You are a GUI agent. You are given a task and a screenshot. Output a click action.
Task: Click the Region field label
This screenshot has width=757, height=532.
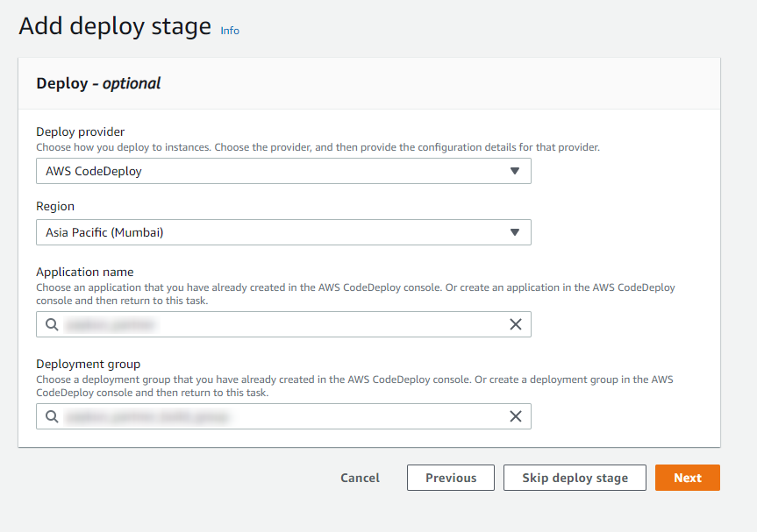click(55, 207)
